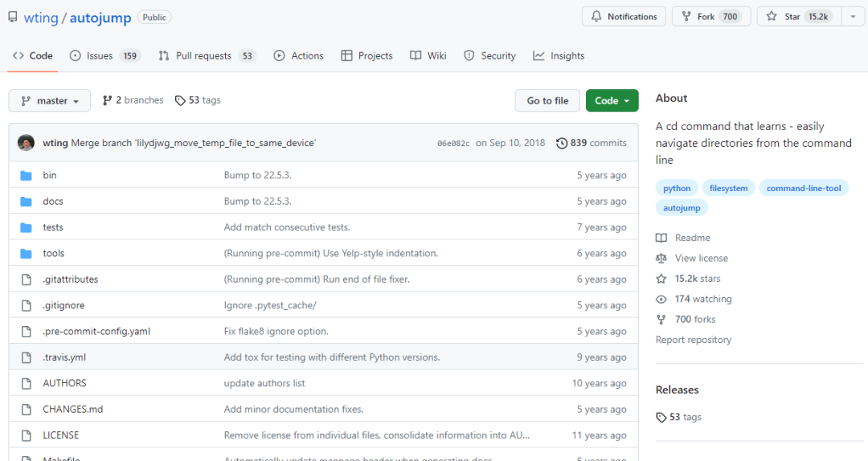Open the Insights tab
Viewport: 868px width, 461px height.
click(559, 56)
